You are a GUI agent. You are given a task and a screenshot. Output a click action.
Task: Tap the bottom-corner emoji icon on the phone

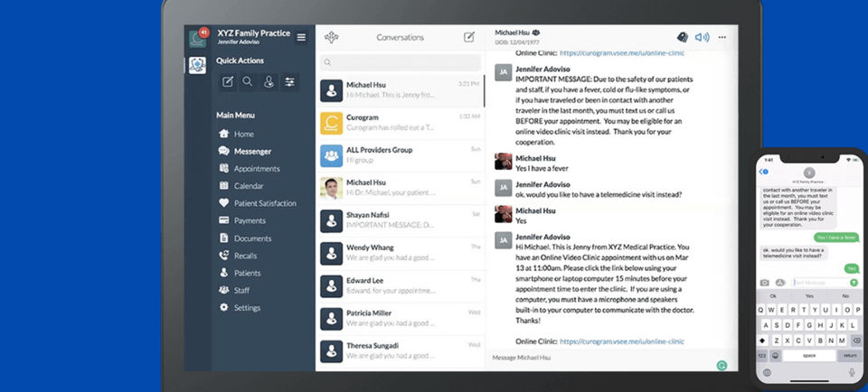tap(767, 373)
